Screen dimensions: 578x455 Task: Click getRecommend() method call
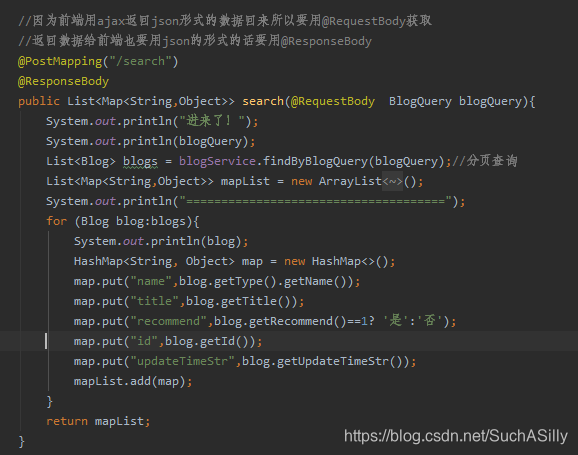coord(297,321)
